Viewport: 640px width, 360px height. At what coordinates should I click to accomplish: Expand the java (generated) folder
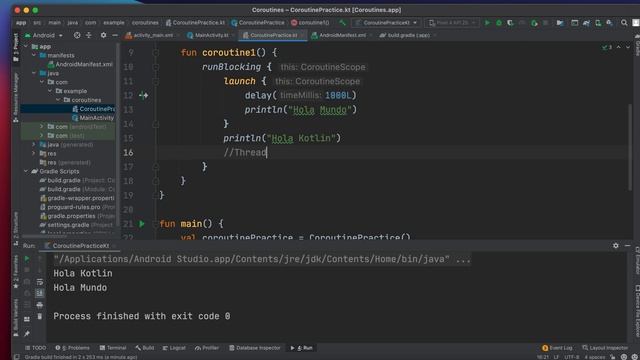point(34,144)
